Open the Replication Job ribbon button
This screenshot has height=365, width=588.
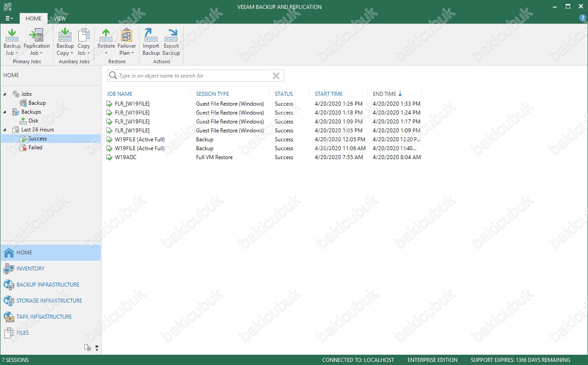(x=37, y=42)
